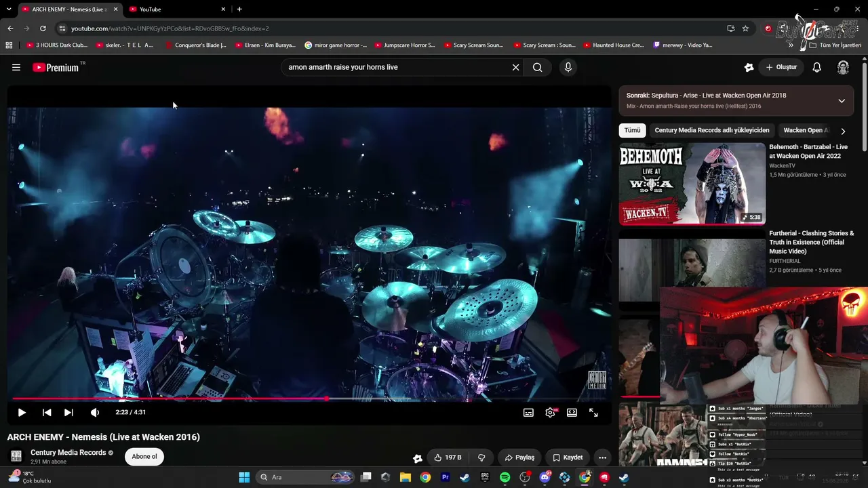Open Discord from the taskbar

[545, 477]
